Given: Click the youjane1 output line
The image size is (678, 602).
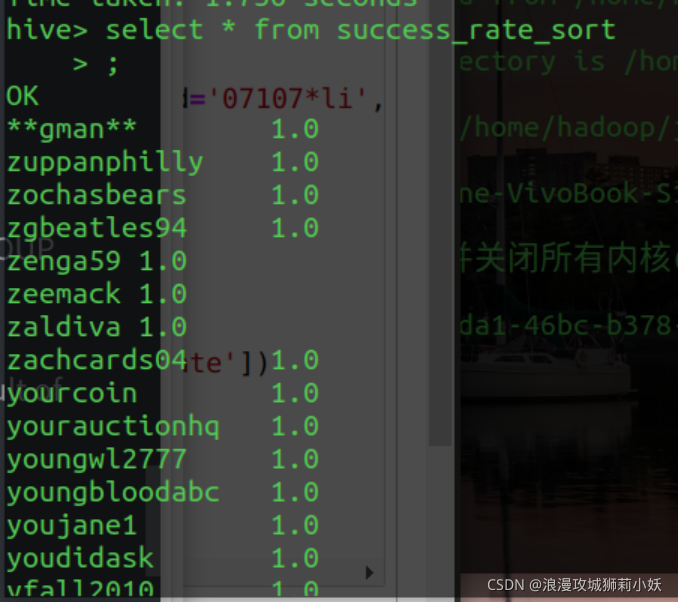Looking at the screenshot, I should coord(163,525).
